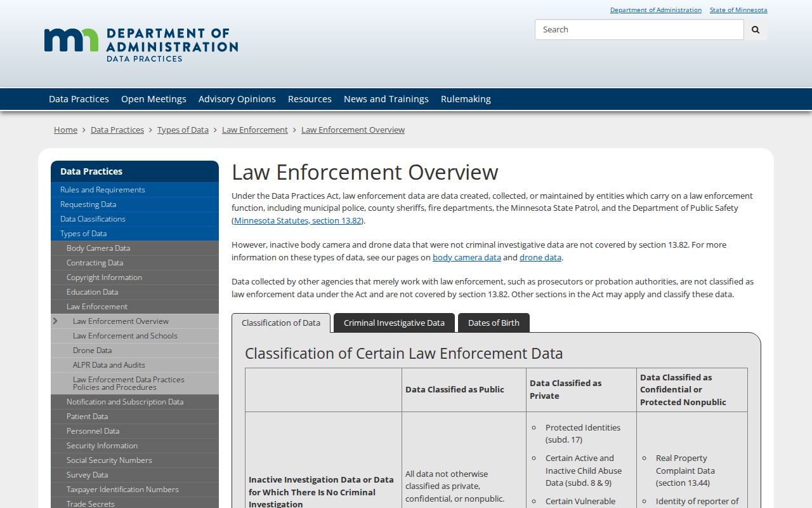Select the Classification of Data tab

[281, 323]
